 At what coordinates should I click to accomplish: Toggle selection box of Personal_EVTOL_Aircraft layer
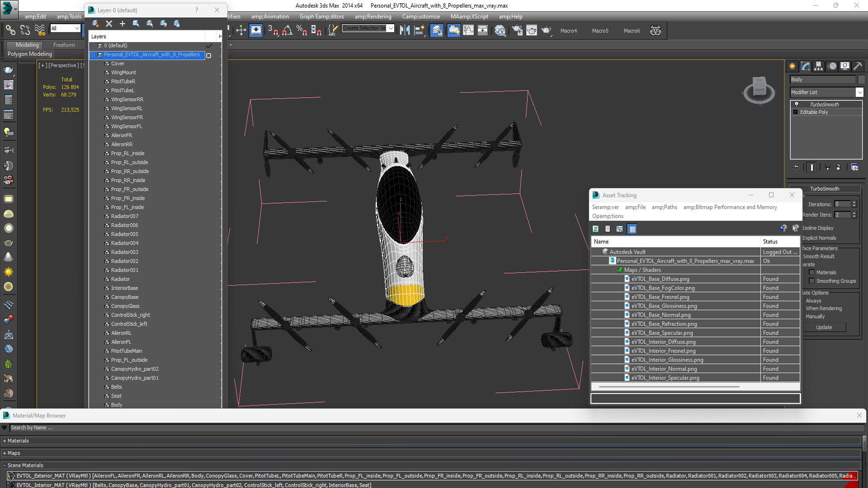208,56
